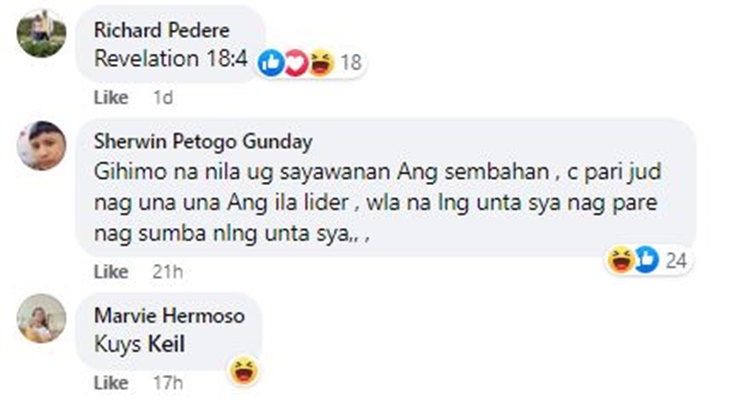This screenshot has height=400, width=750.
Task: Open Sherwin Petogo Gunday's profile picture
Action: (x=42, y=145)
